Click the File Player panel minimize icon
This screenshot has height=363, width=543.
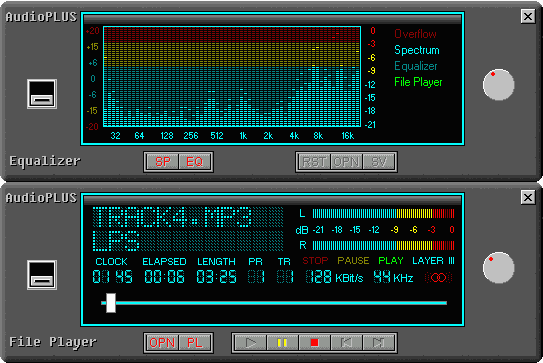click(x=42, y=275)
